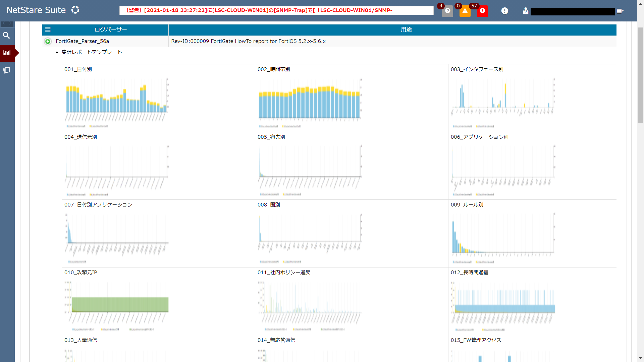
Task: Click the 012_長時間通信 title label
Action: [470, 273]
